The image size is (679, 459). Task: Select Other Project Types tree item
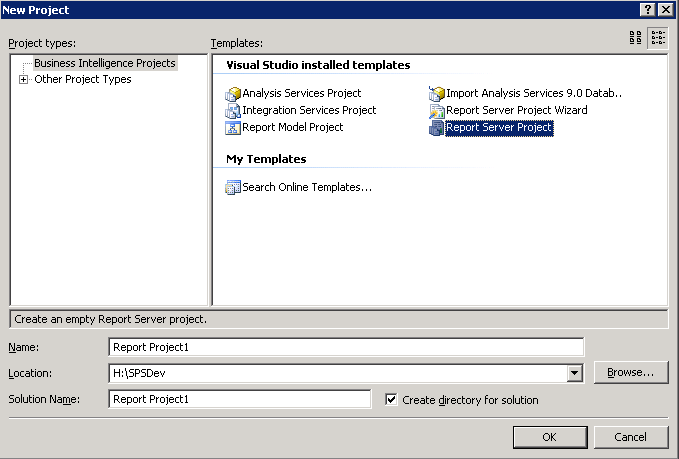pyautogui.click(x=83, y=79)
